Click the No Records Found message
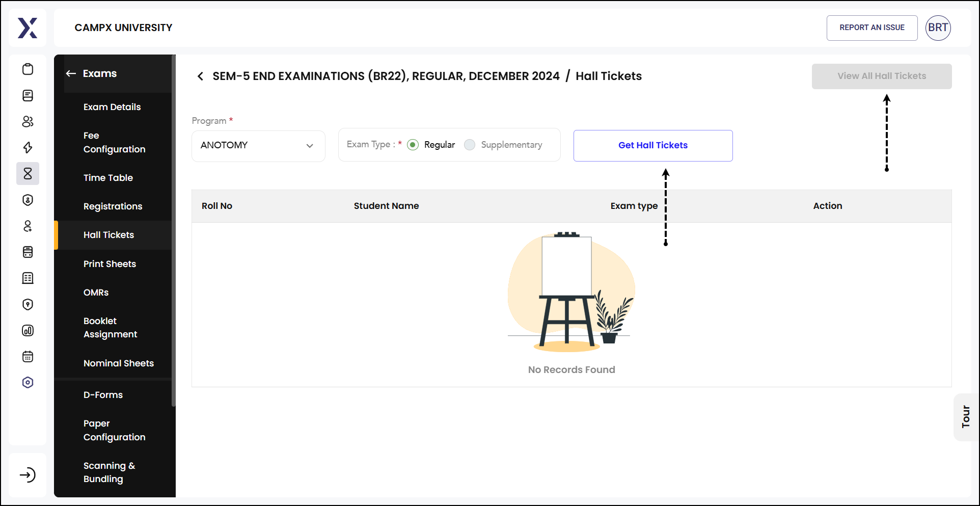The image size is (980, 506). tap(571, 369)
